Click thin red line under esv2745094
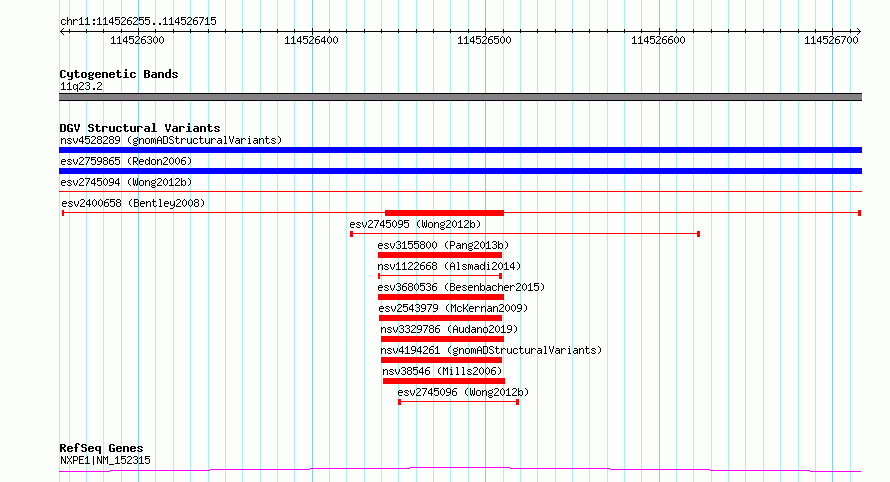890x482 pixels. coord(460,192)
